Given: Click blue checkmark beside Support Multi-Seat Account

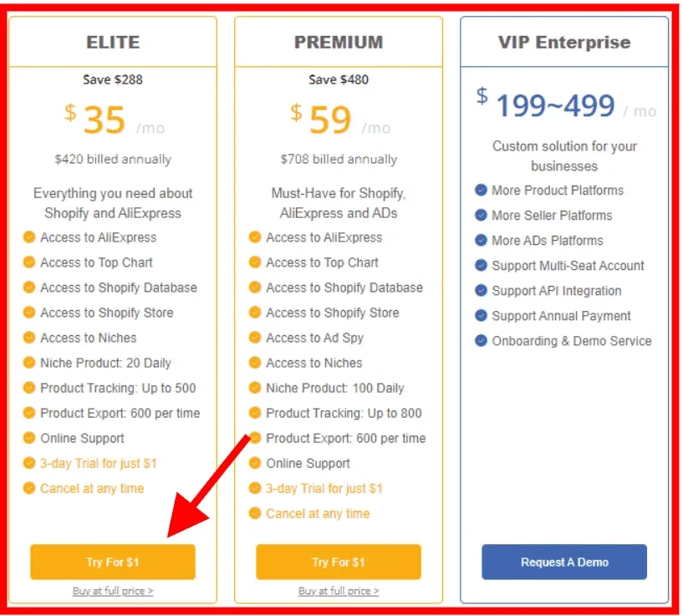Looking at the screenshot, I should coord(481,265).
